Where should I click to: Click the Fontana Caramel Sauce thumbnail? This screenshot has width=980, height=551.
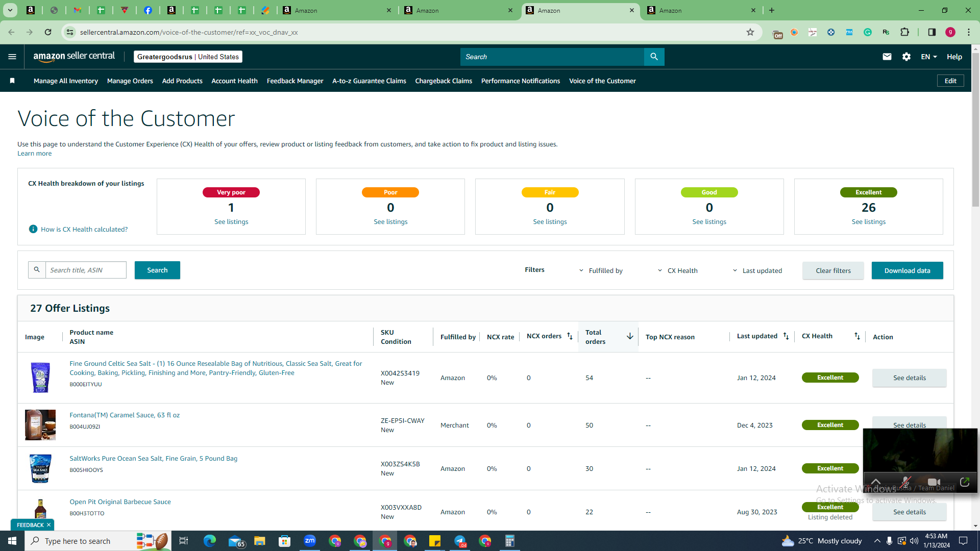click(40, 424)
